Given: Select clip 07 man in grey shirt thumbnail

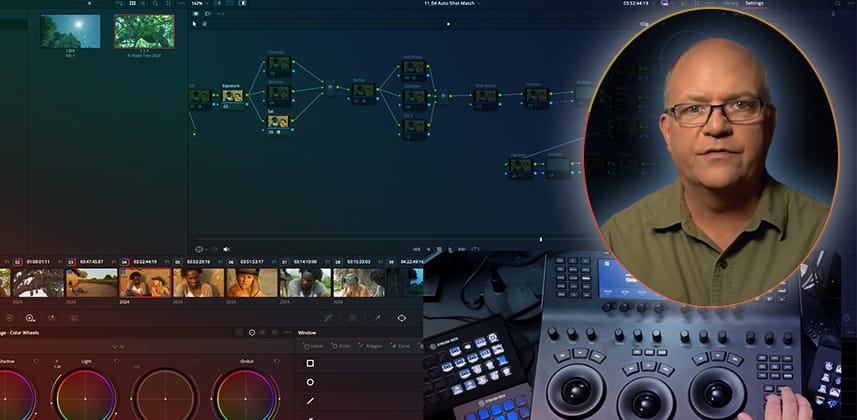Looking at the screenshot, I should 306,282.
